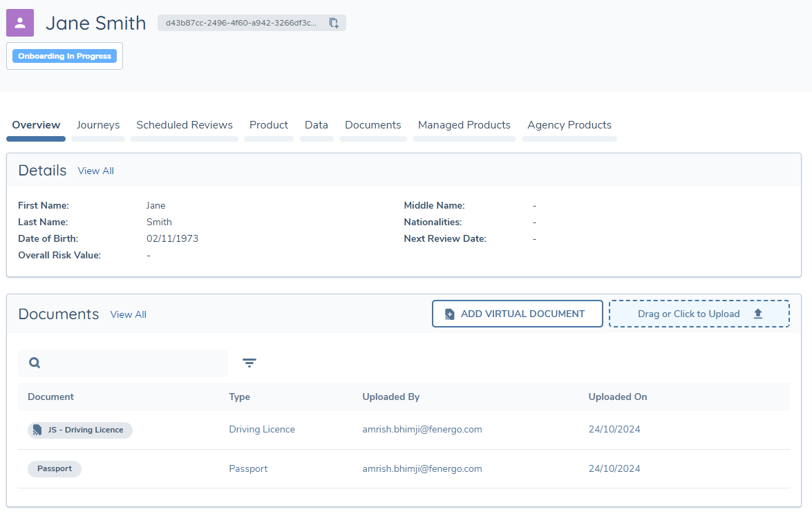Viewport: 812px width, 514px height.
Task: Click inside the document search field
Action: pyautogui.click(x=124, y=362)
